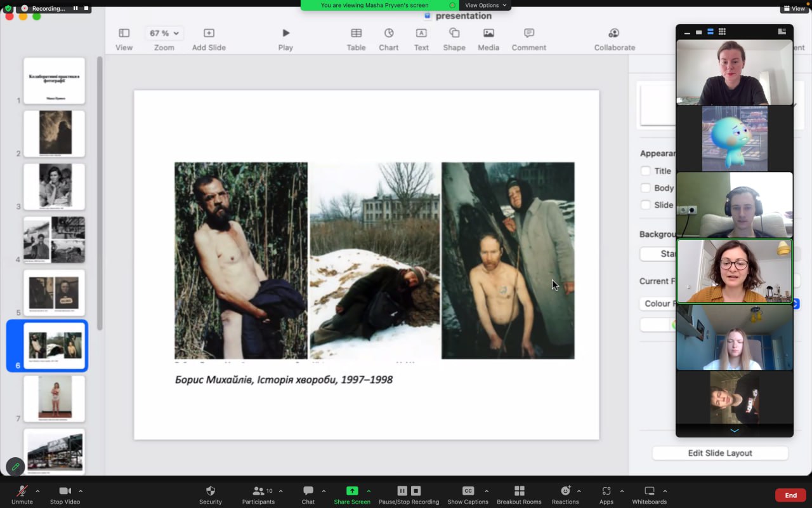
Task: Expand the View Options dropdown
Action: point(486,5)
